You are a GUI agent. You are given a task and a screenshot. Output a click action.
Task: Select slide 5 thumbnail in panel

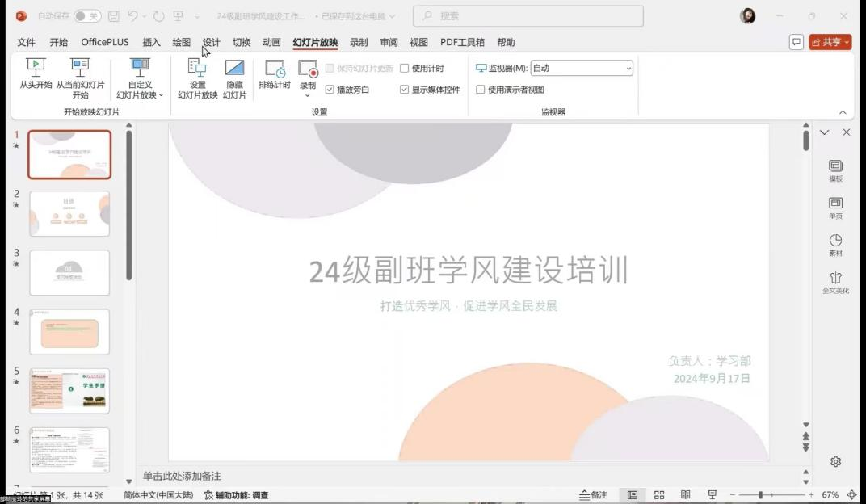[69, 391]
